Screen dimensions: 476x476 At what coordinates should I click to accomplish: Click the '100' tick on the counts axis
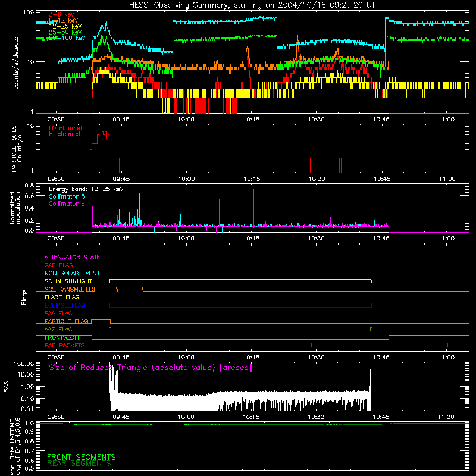coord(29,12)
